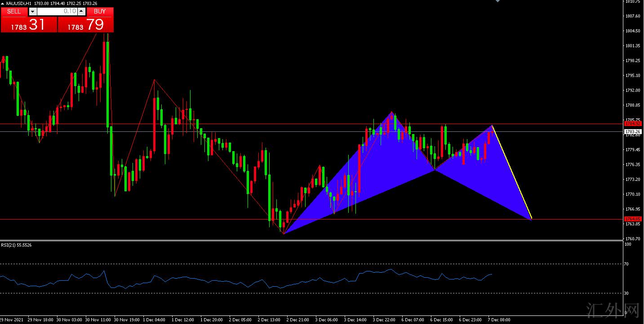Image resolution: width=644 pixels, height=324 pixels.
Task: Click the red 1764.85 price level label
Action: click(633, 219)
